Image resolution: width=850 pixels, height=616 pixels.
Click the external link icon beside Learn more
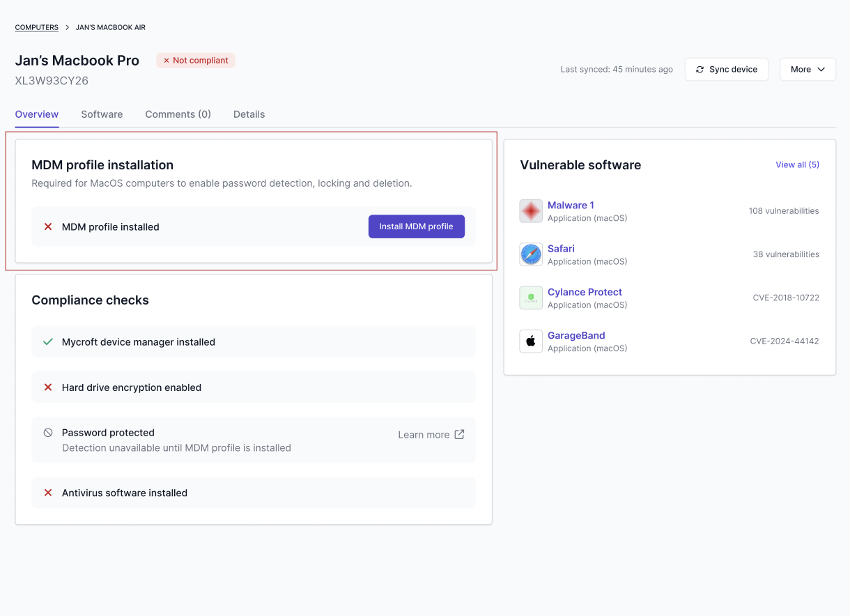point(459,434)
